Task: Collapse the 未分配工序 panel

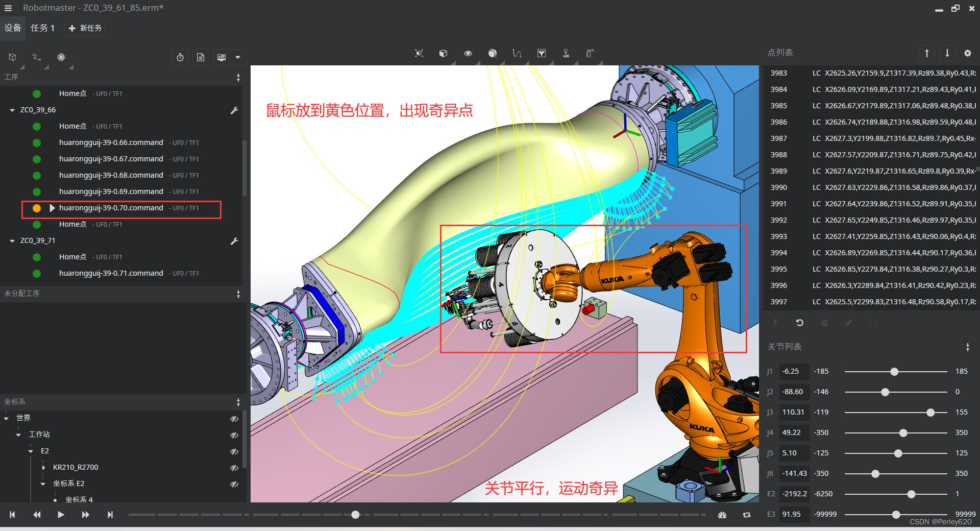Action: (x=238, y=294)
